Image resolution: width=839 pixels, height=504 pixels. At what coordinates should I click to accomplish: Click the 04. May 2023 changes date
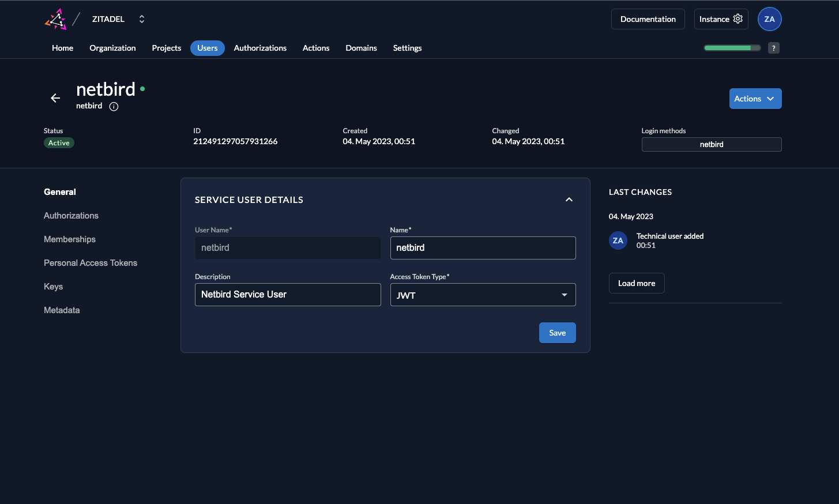tap(631, 217)
